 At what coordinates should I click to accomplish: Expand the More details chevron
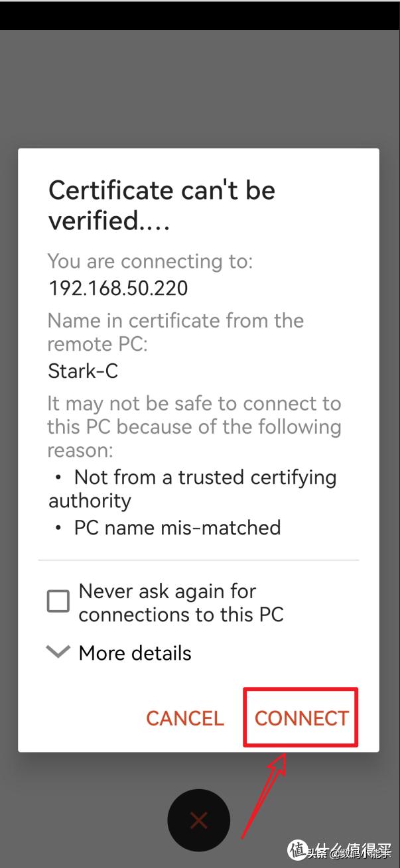click(x=58, y=652)
